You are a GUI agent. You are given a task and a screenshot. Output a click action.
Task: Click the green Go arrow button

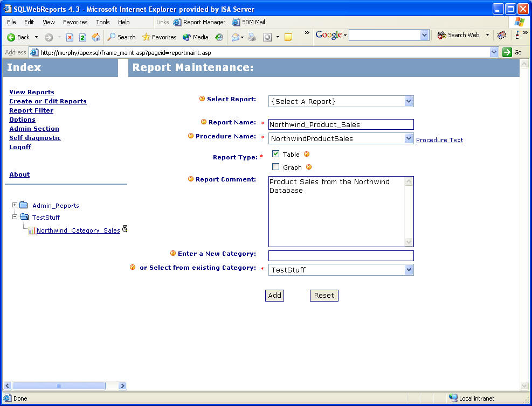(x=507, y=52)
